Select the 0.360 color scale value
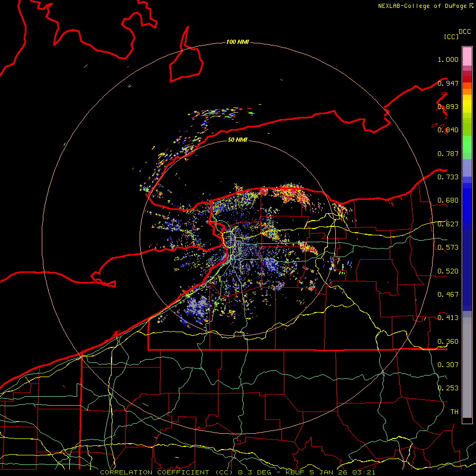476x476 pixels. 448,342
